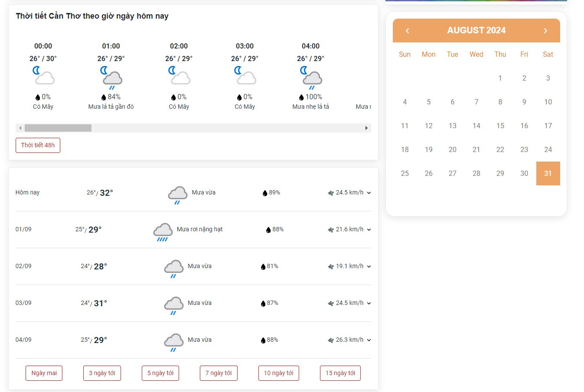
Task: Select August 10 in the calendar
Action: pyautogui.click(x=548, y=102)
